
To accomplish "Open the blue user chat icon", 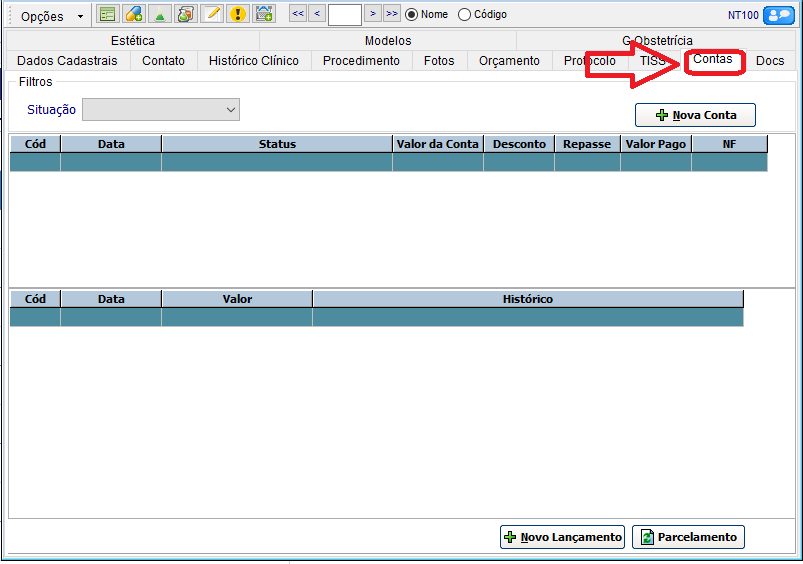I will 778,15.
